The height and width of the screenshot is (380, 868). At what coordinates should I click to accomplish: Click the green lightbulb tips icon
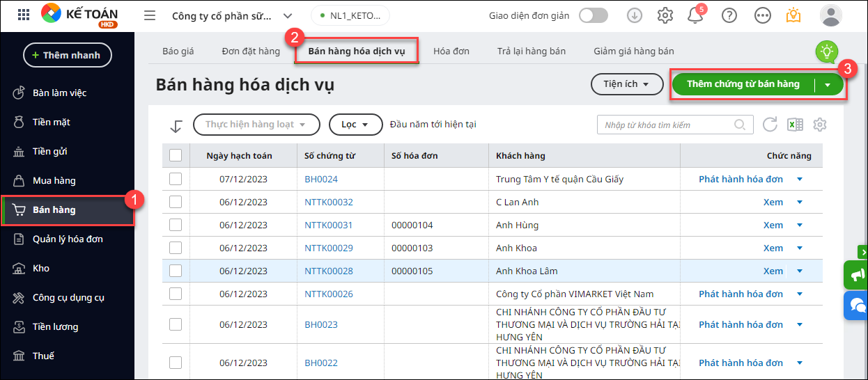(x=826, y=51)
